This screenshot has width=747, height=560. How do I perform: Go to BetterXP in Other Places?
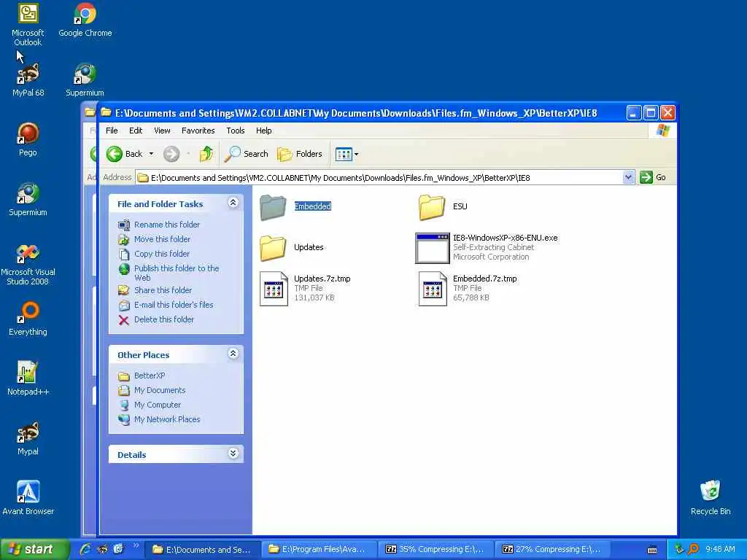point(149,376)
